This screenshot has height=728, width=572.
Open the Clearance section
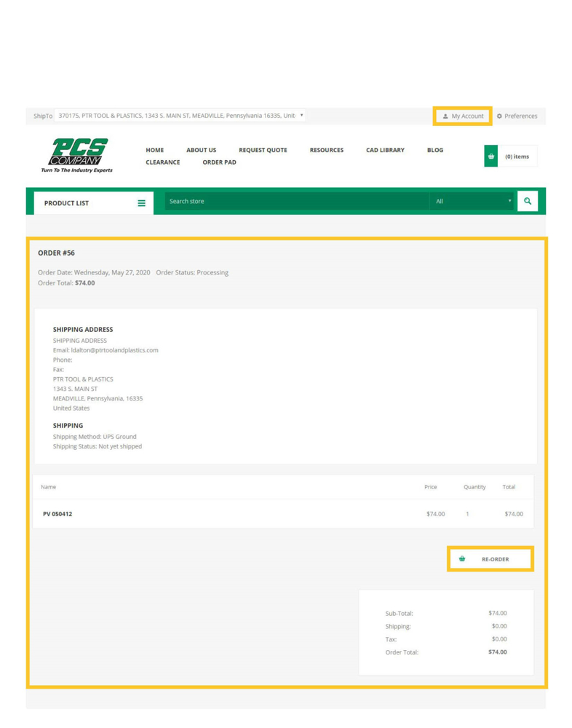tap(162, 162)
